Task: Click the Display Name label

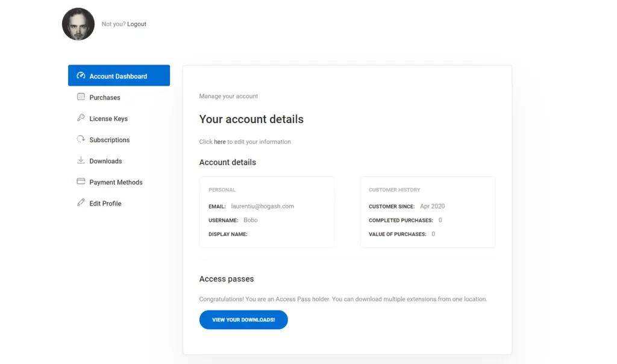Action: coord(228,234)
